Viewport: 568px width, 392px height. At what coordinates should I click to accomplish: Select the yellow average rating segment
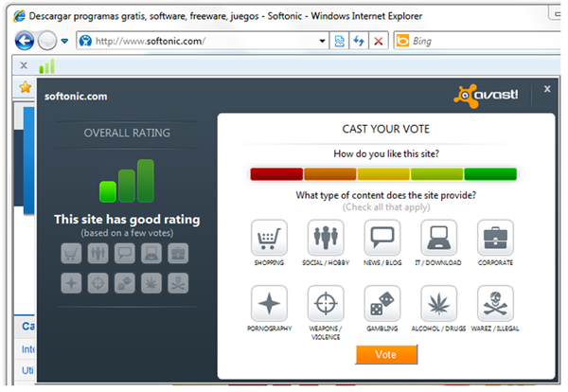pos(383,174)
